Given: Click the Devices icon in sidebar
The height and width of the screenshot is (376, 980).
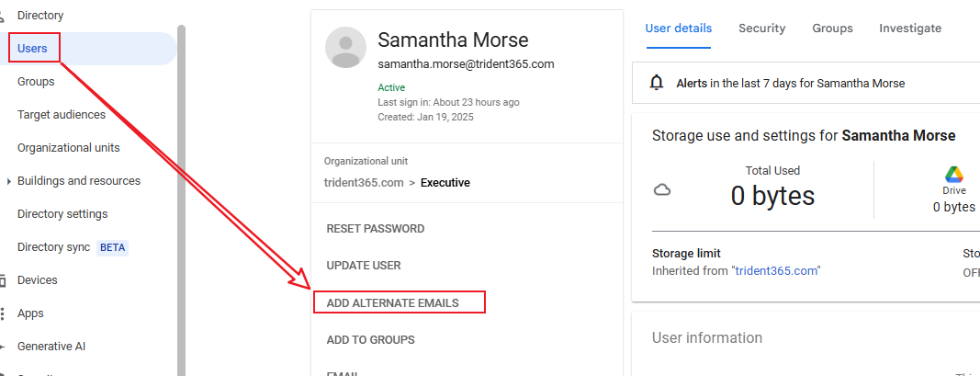Looking at the screenshot, I should point(3,280).
